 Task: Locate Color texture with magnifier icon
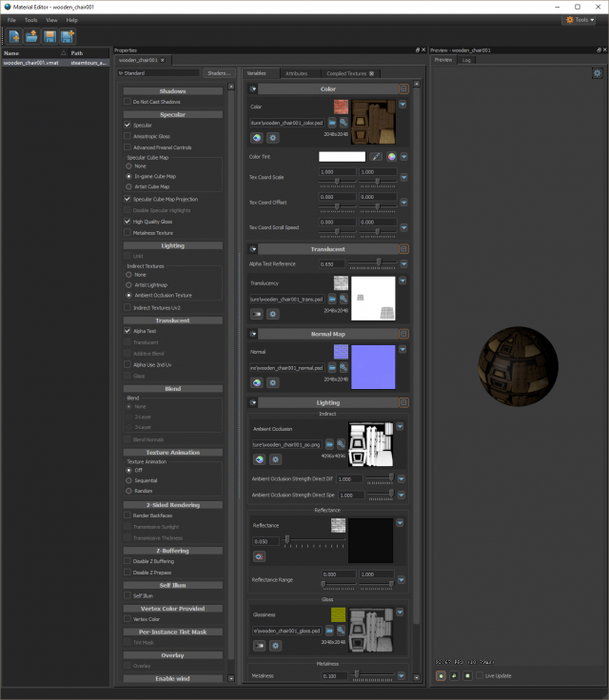344,123
